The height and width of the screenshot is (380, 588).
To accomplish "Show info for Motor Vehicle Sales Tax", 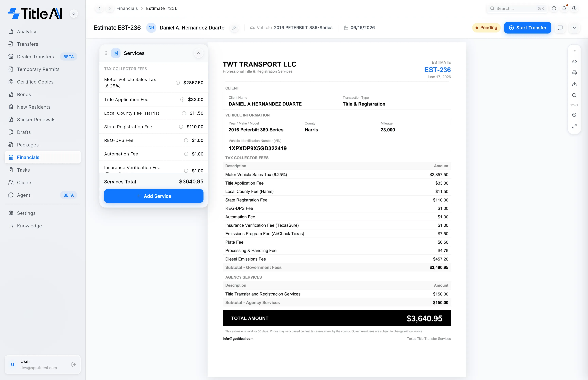I will point(177,83).
